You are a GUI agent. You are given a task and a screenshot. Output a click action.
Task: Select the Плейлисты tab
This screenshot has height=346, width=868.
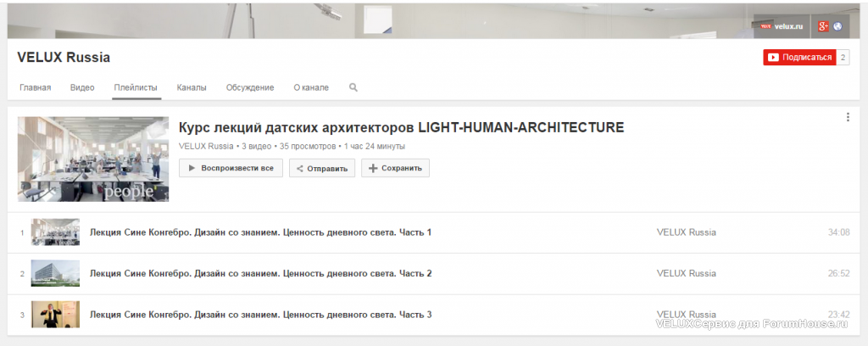click(x=136, y=87)
